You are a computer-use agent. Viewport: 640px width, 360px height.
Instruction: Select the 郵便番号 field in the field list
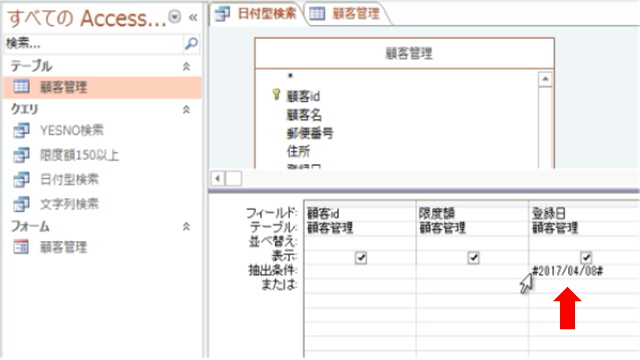310,133
